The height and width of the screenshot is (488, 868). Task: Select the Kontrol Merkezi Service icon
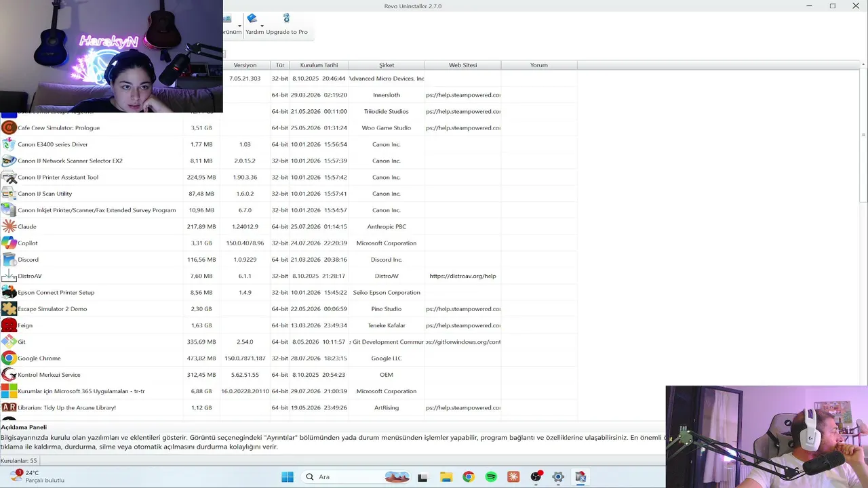[9, 375]
